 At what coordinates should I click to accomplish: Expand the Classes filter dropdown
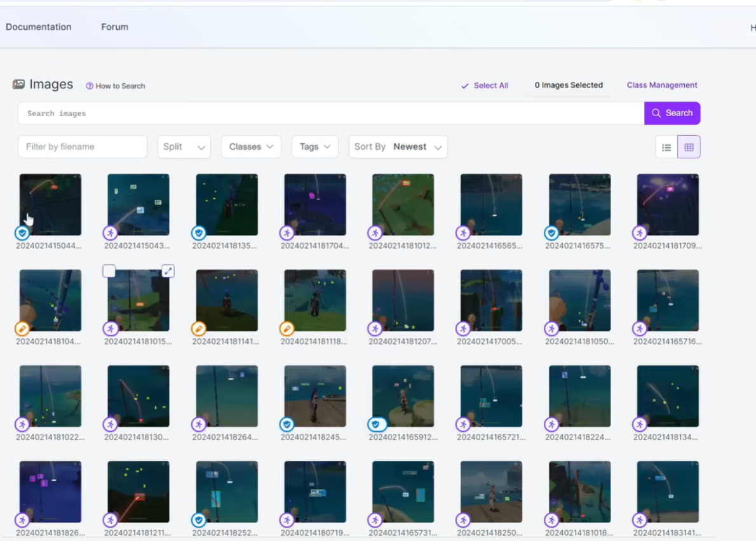click(251, 147)
